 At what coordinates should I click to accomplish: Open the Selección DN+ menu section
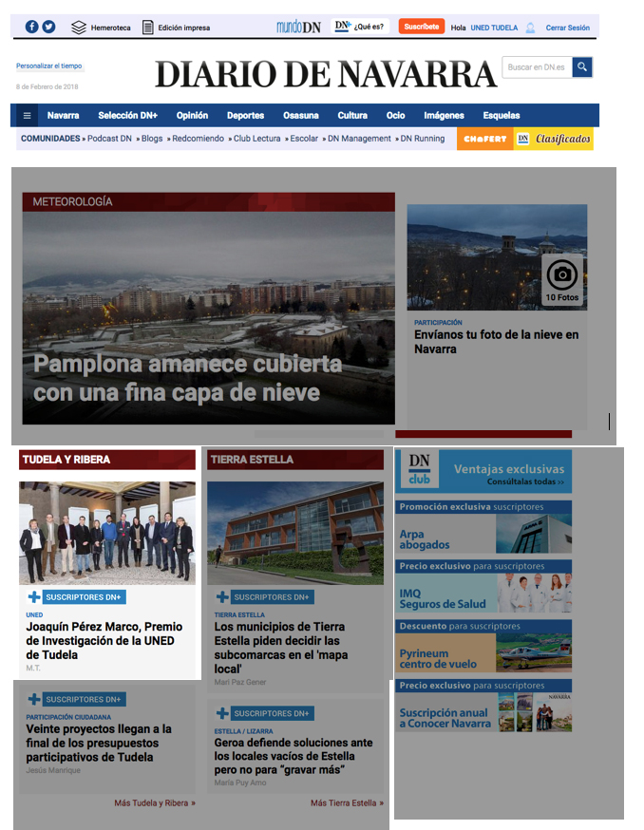[127, 116]
